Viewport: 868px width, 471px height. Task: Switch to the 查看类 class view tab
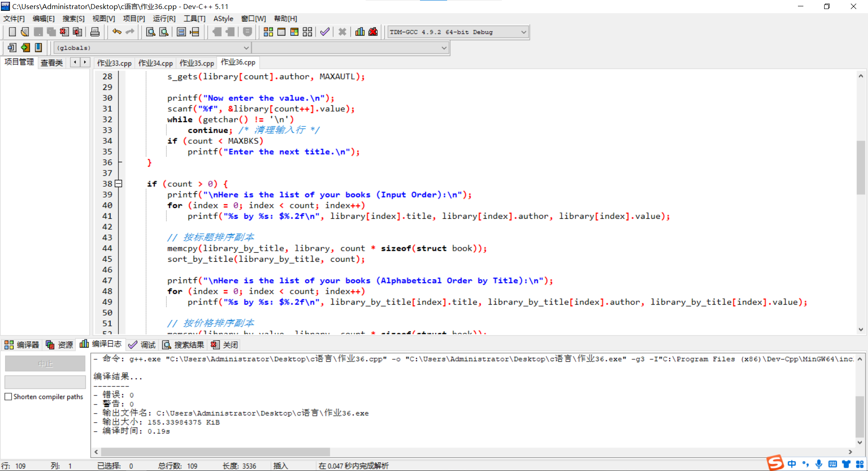tap(52, 62)
